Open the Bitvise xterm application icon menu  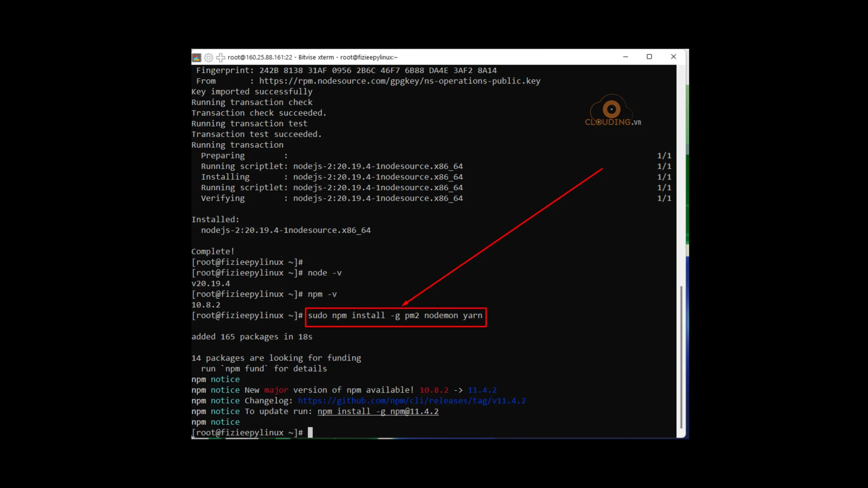[196, 57]
